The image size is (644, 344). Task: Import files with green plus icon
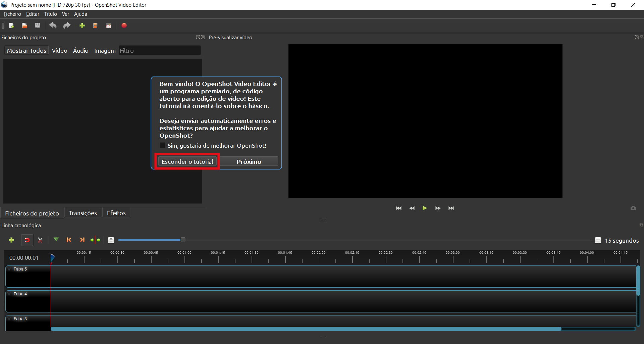coord(82,26)
